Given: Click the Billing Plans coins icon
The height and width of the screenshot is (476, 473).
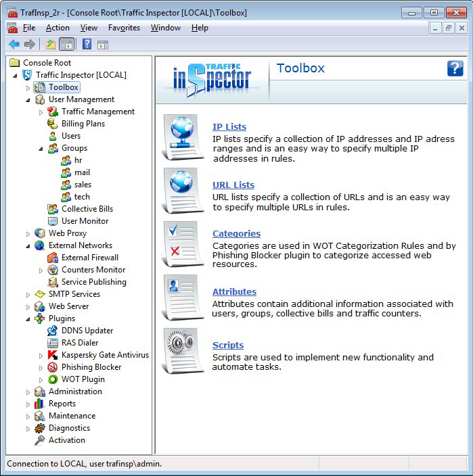Looking at the screenshot, I should pyautogui.click(x=52, y=124).
